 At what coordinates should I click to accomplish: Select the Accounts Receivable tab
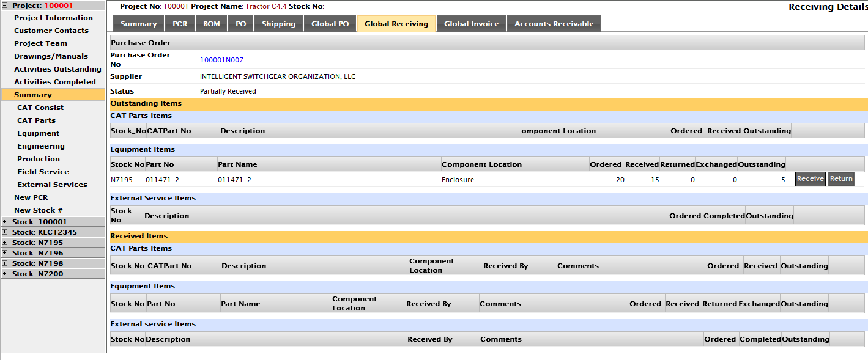pos(554,24)
